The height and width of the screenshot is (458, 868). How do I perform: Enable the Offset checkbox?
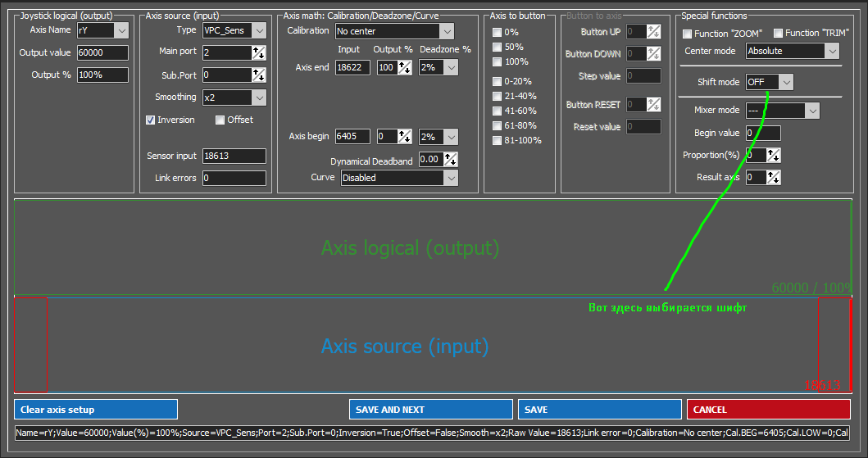tap(220, 120)
